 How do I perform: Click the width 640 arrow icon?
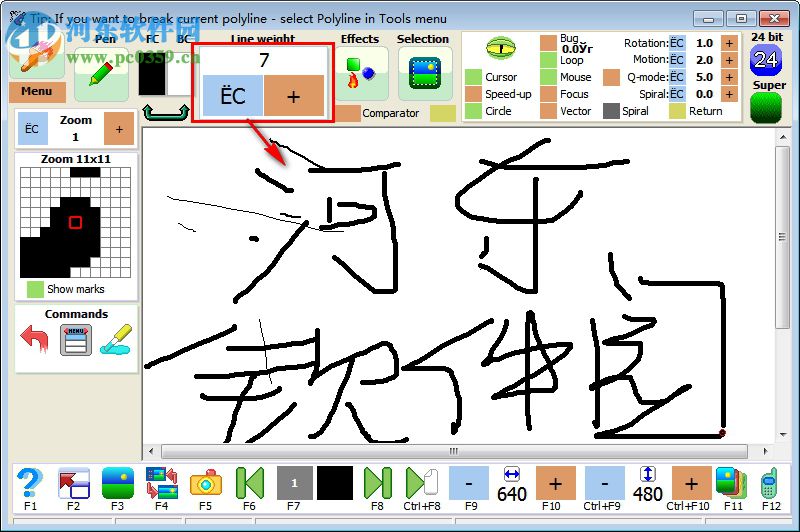click(512, 474)
